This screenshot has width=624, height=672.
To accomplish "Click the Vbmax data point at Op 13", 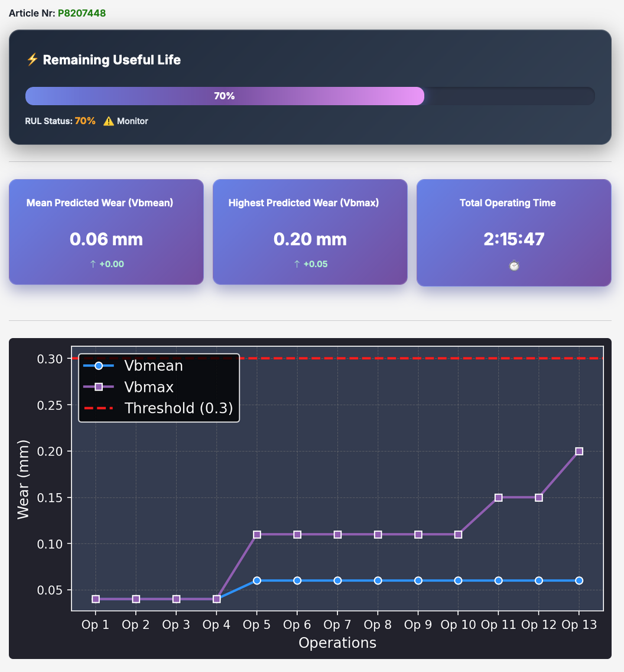I will point(579,450).
